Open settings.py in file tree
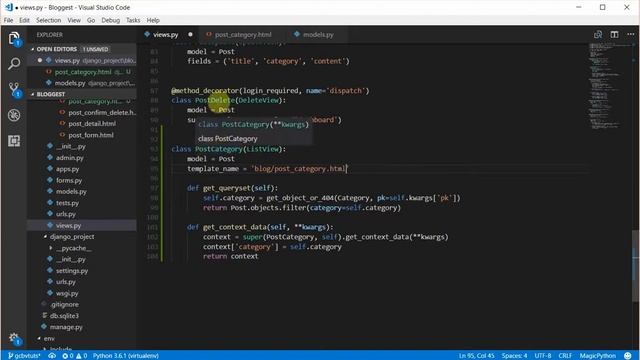Viewport: 640px width, 360px height. pyautogui.click(x=72, y=271)
